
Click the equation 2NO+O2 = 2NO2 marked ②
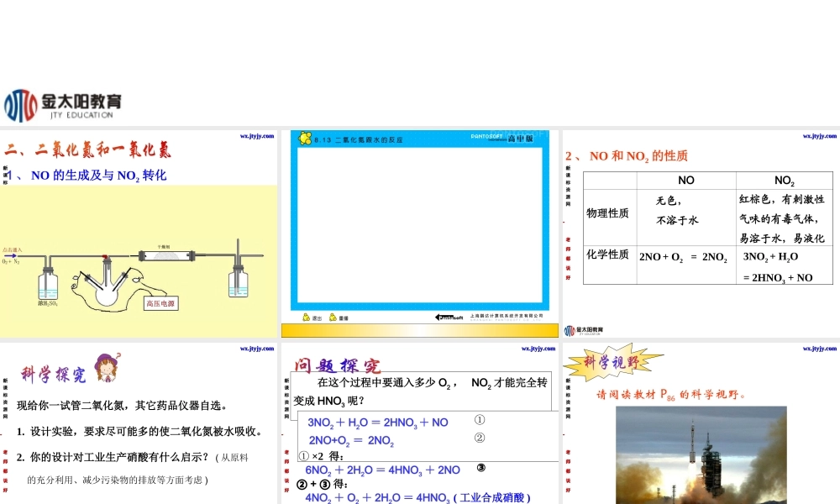pyautogui.click(x=351, y=441)
